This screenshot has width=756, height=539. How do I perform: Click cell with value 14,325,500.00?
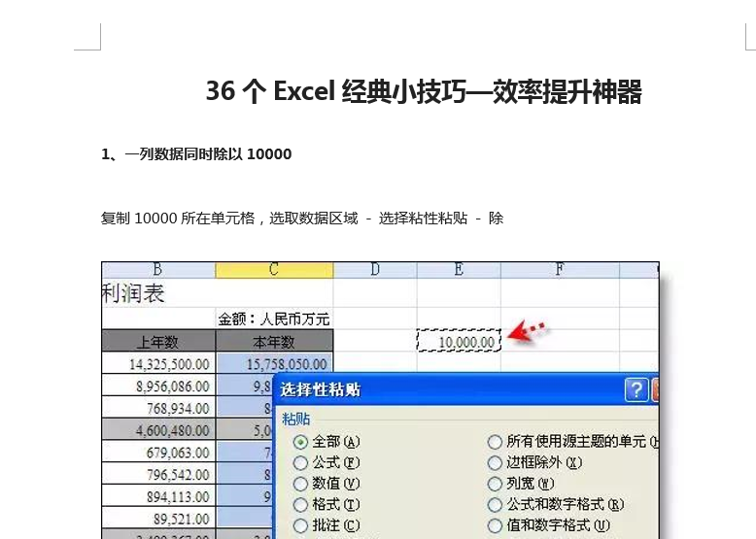(x=158, y=363)
